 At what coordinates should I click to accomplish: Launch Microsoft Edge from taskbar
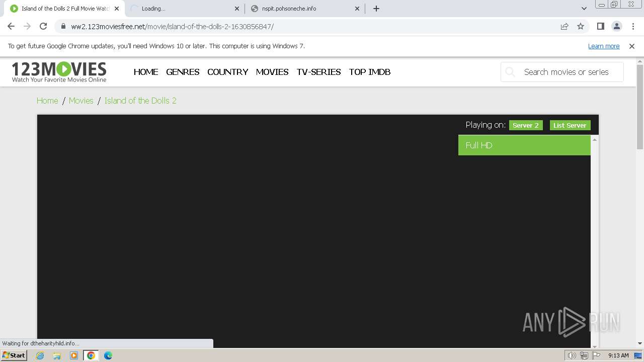coord(108,355)
